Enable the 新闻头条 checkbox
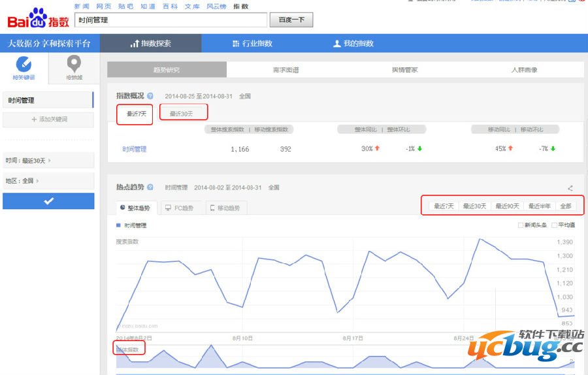The height and width of the screenshot is (375, 588). pos(521,225)
